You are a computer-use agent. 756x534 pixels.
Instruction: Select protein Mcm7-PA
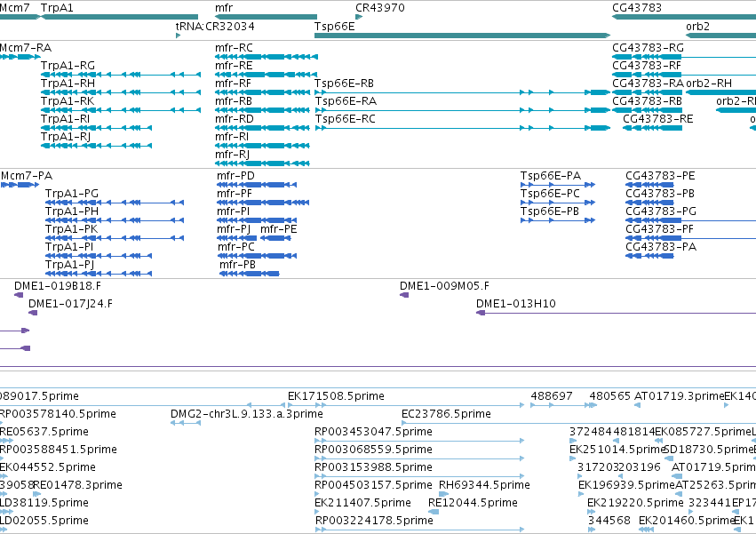tap(20, 185)
